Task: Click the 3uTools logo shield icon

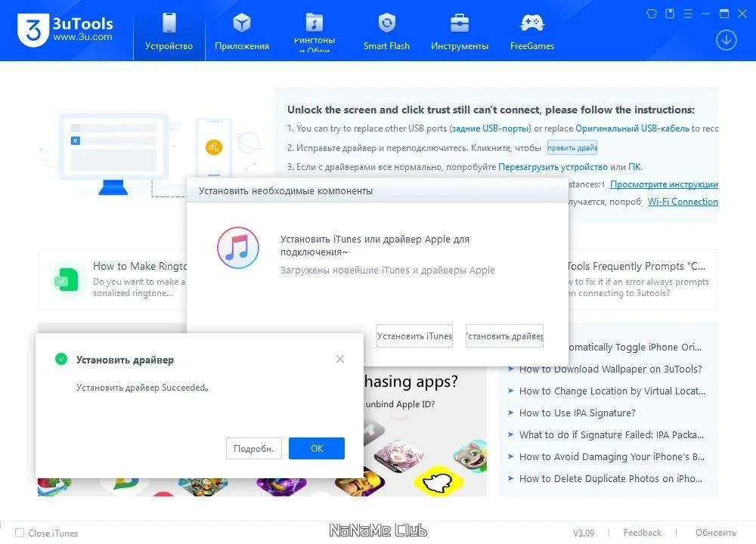Action: (x=33, y=30)
